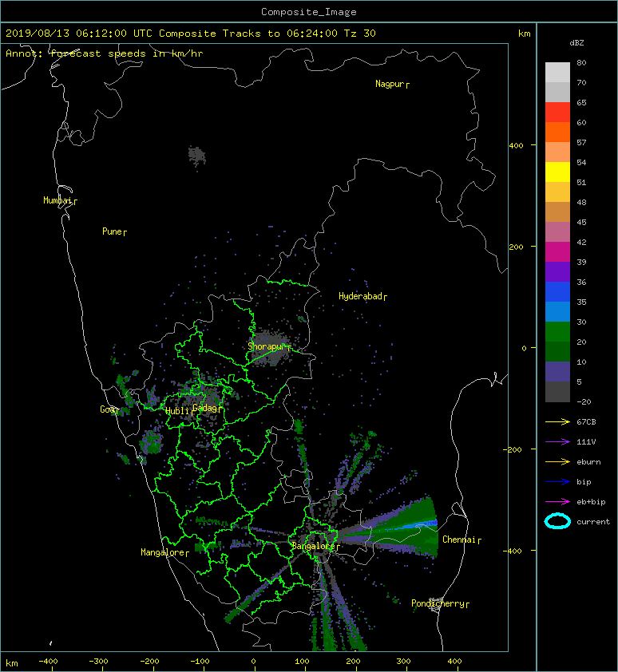Click the purple 111V arrow legend icon

pos(557,442)
